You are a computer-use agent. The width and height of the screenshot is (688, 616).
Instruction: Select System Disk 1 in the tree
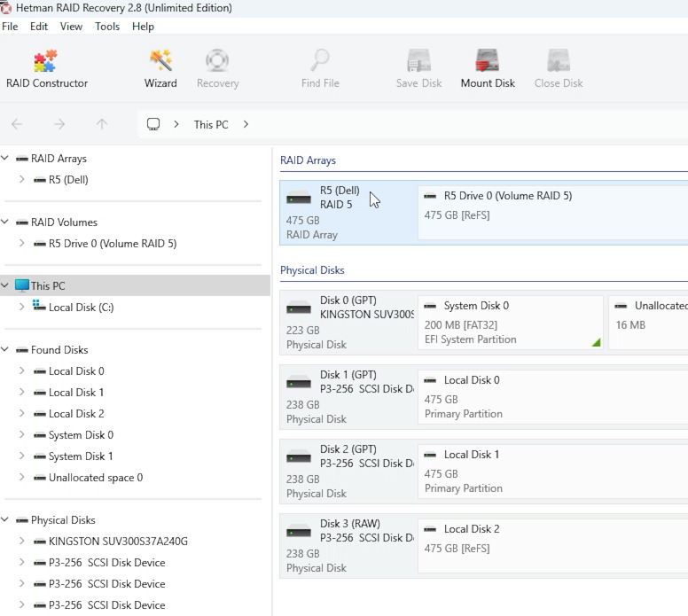81,456
